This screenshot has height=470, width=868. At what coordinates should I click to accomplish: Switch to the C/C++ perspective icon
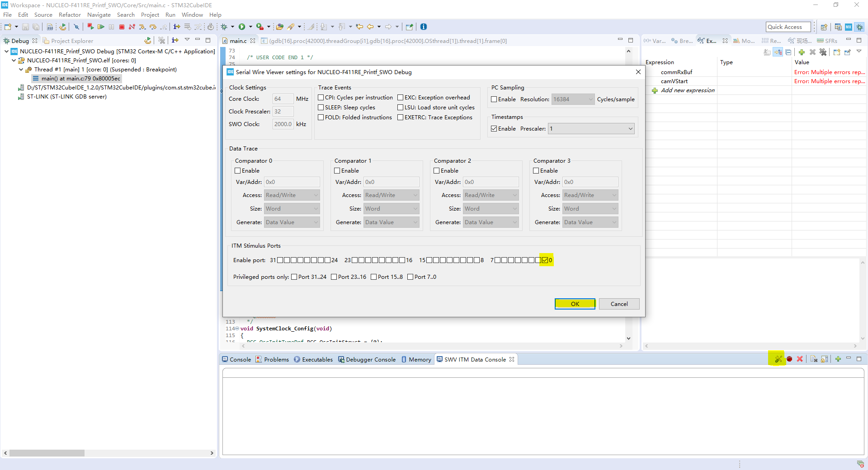point(838,27)
